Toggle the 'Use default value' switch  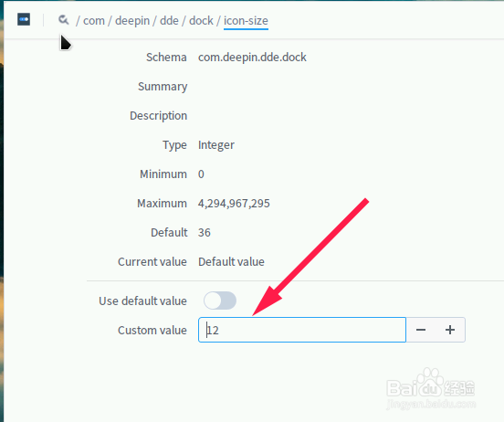coord(220,301)
